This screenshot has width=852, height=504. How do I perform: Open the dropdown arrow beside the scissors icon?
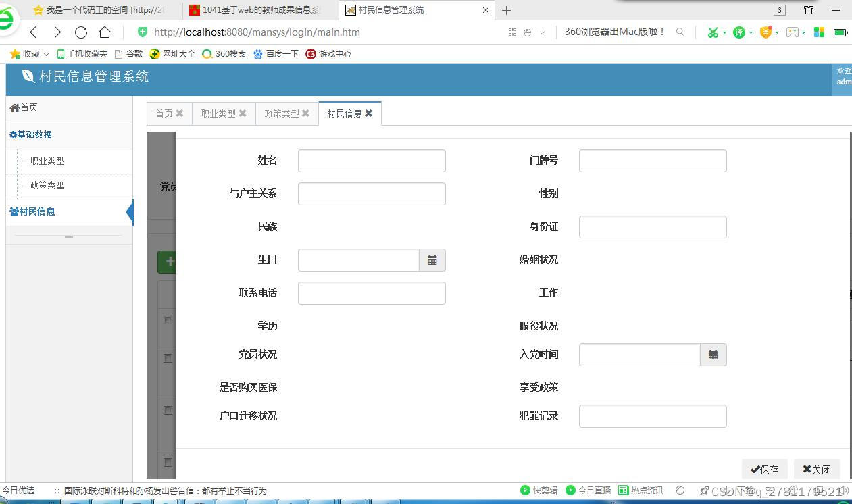724,32
